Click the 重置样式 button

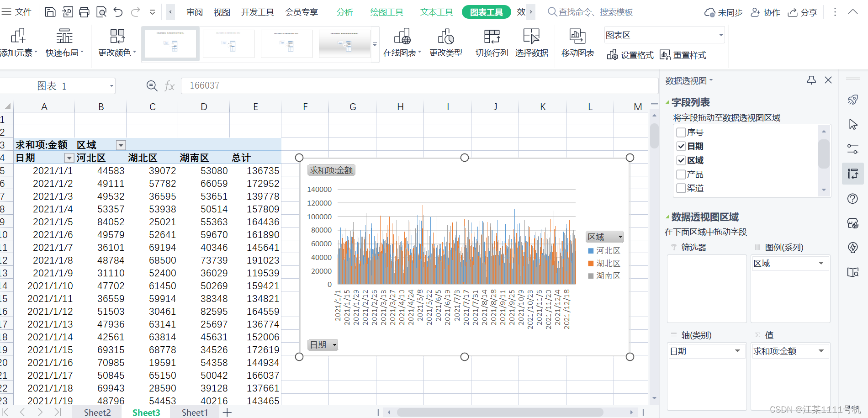(x=683, y=55)
